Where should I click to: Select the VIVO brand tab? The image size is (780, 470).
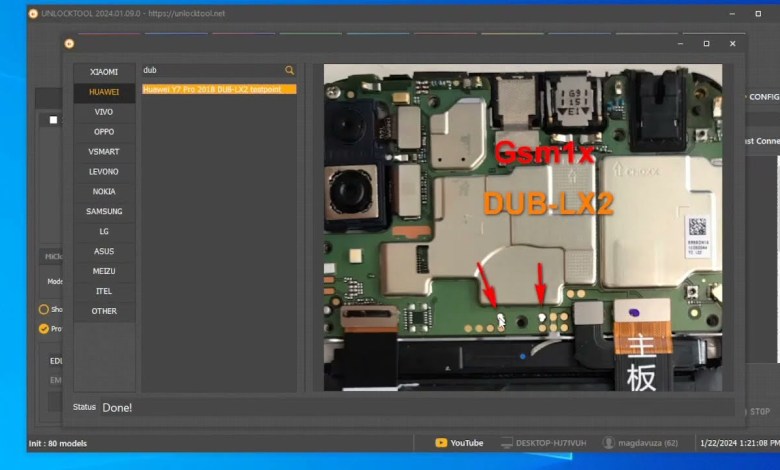click(x=104, y=112)
